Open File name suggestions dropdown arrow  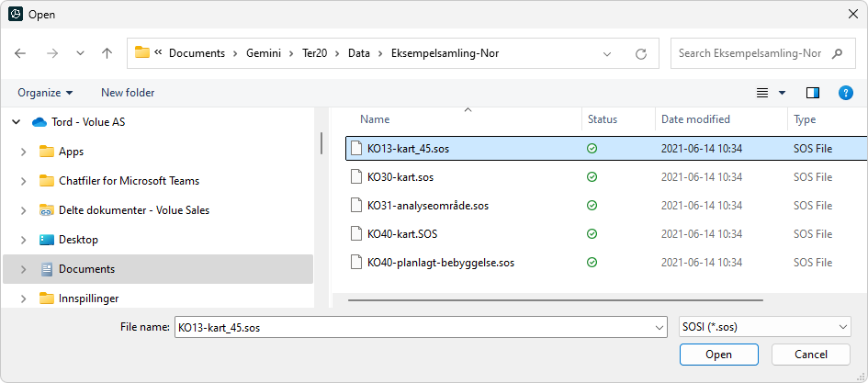[x=660, y=328]
